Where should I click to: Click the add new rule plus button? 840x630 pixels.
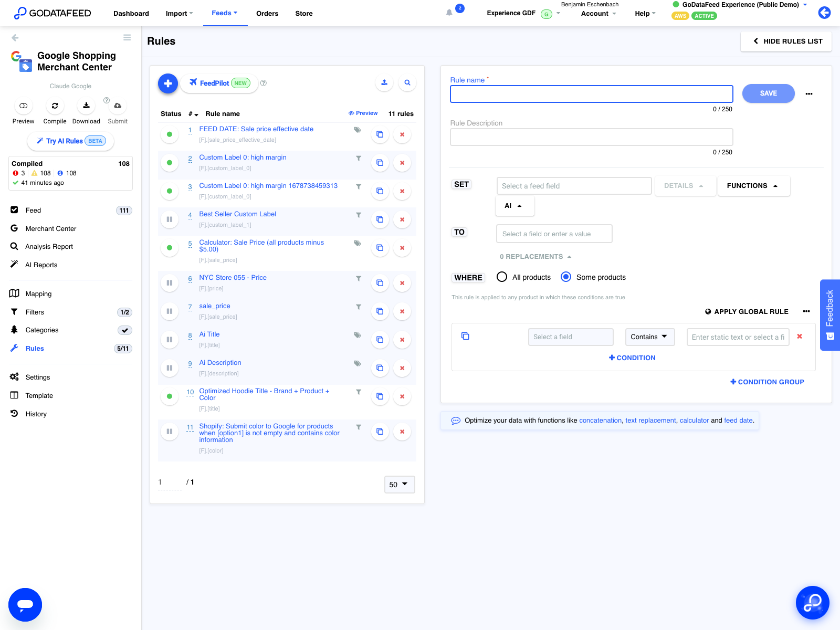tap(168, 83)
